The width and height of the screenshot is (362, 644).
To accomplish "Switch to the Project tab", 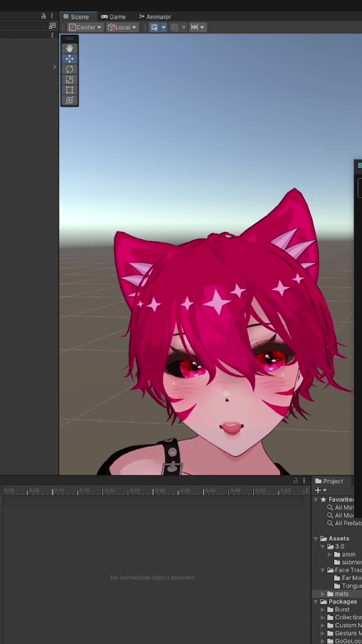I will point(329,481).
